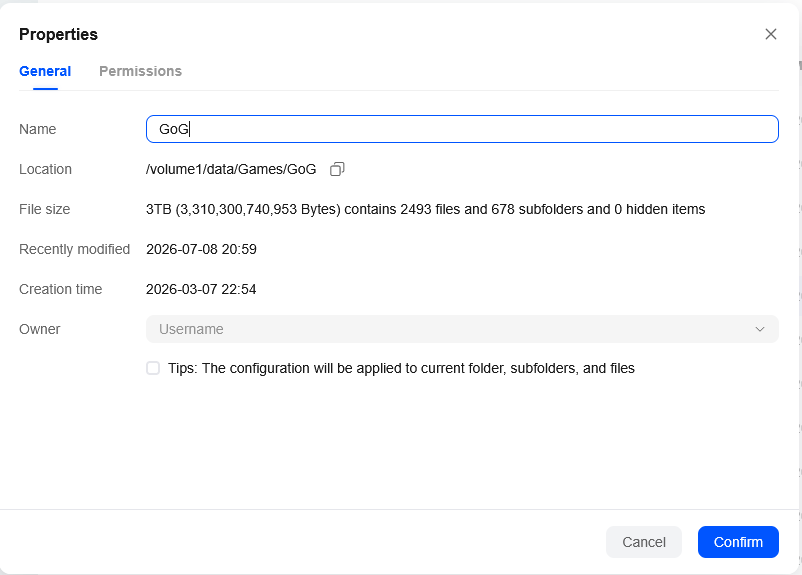Select the 3TB file size details text
This screenshot has width=802, height=575.
click(x=425, y=209)
